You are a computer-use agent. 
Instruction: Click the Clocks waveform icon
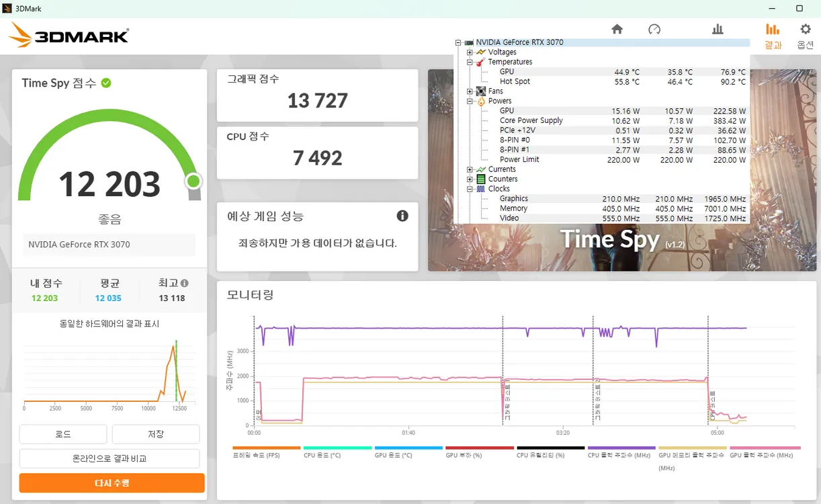pyautogui.click(x=481, y=189)
